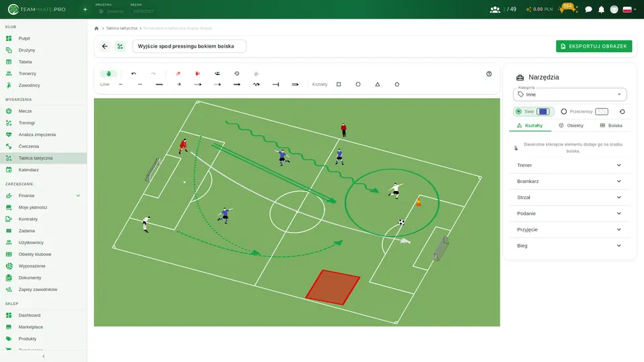Open the Przeciwnicy color swatch

point(602,112)
